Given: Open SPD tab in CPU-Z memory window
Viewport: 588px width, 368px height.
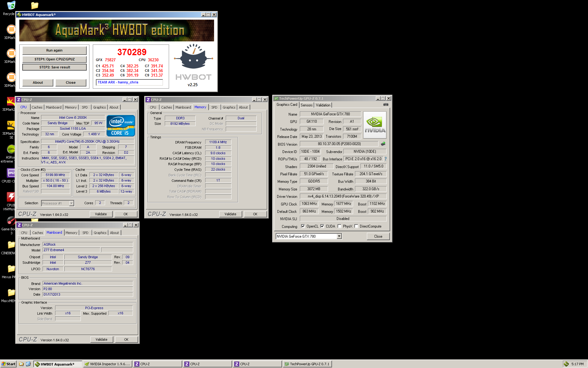Looking at the screenshot, I should [x=214, y=107].
